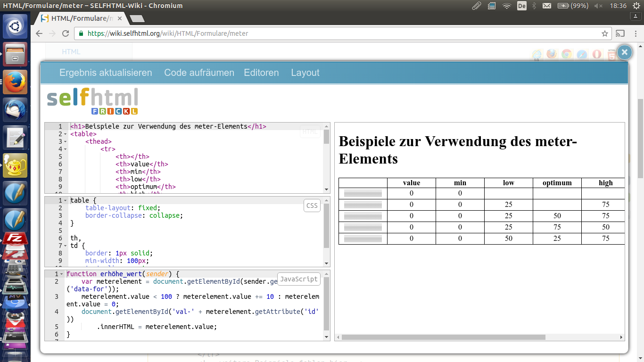This screenshot has height=362, width=644.
Task: Open a new tab in Chromium
Action: point(137,19)
